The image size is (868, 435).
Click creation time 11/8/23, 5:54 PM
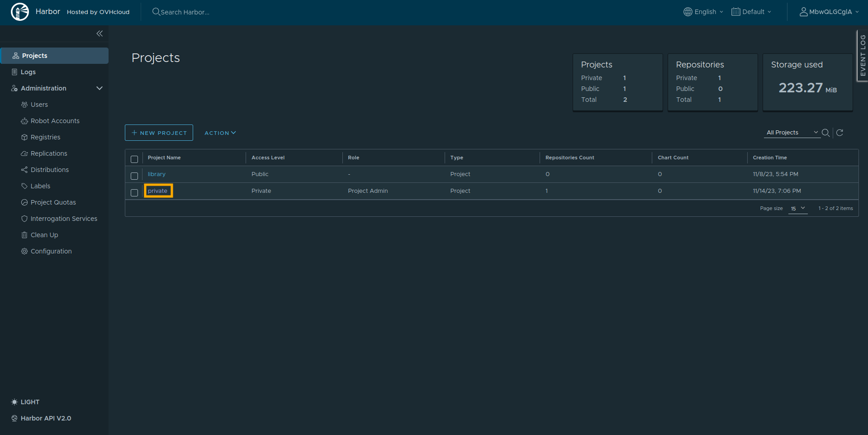point(775,174)
